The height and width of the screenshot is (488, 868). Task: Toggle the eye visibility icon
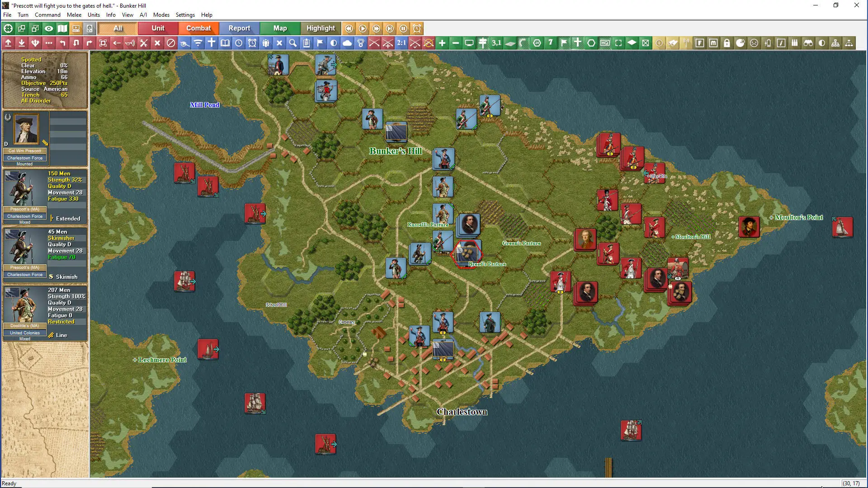[49, 28]
